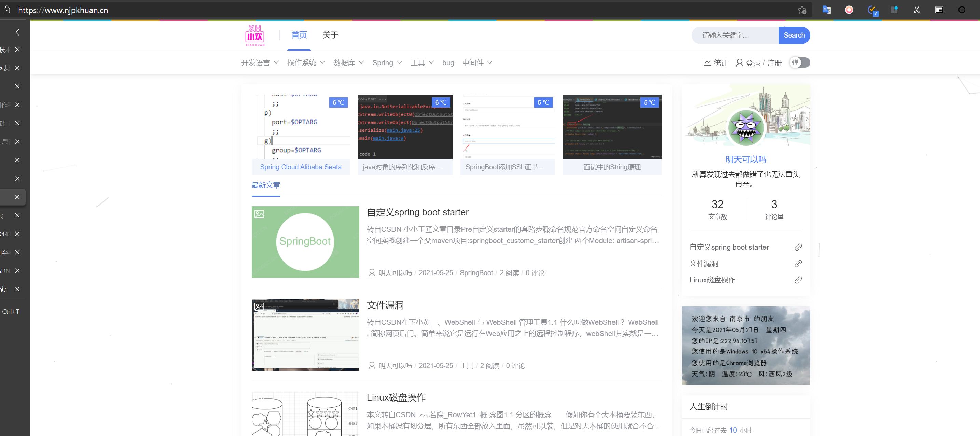
Task: Open the 关于 navigation tab
Action: [330, 35]
